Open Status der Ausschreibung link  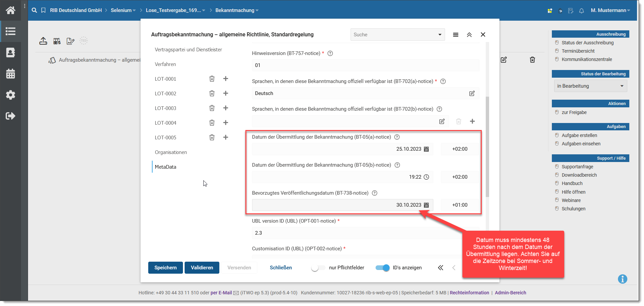[588, 43]
